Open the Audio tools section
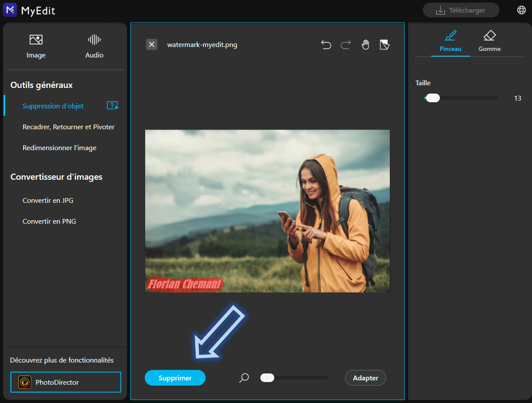532x403 pixels. pyautogui.click(x=94, y=46)
